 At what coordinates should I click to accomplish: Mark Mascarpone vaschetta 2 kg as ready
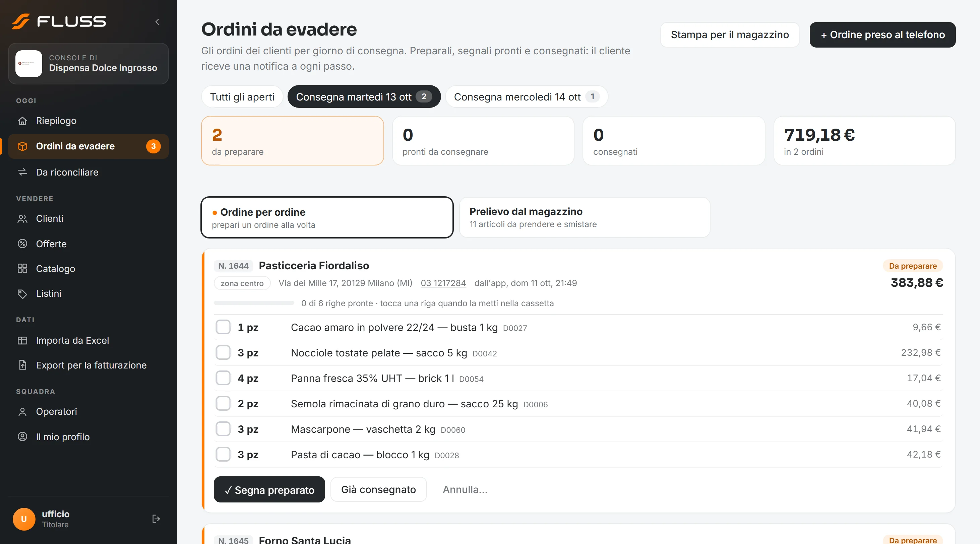click(223, 429)
